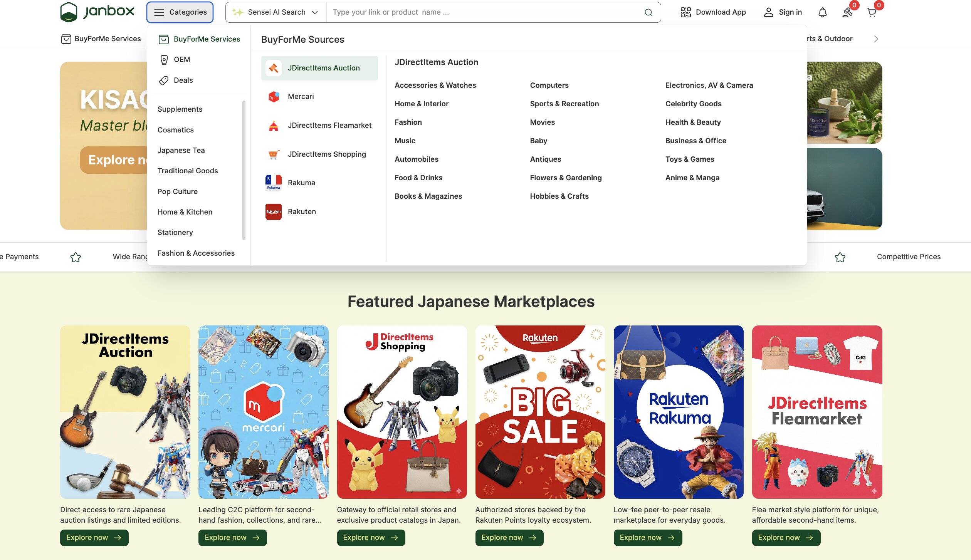Browse Sports & Recreation
Screen dimensions: 971x560
click(564, 104)
